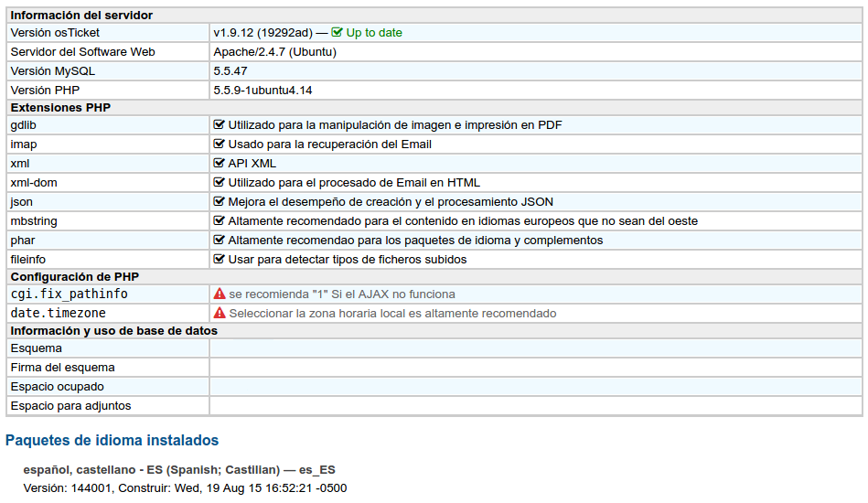
Task: Click the date.timezone setting name
Action: [59, 313]
